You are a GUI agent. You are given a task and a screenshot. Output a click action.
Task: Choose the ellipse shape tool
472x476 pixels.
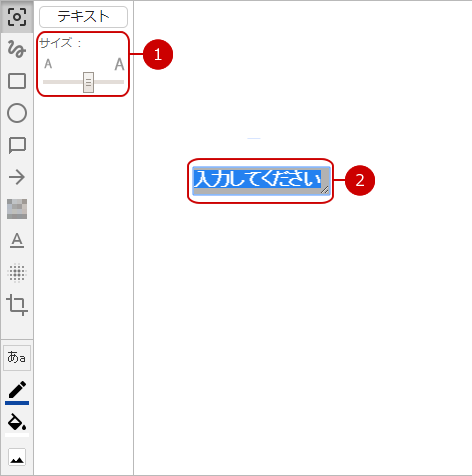17,113
